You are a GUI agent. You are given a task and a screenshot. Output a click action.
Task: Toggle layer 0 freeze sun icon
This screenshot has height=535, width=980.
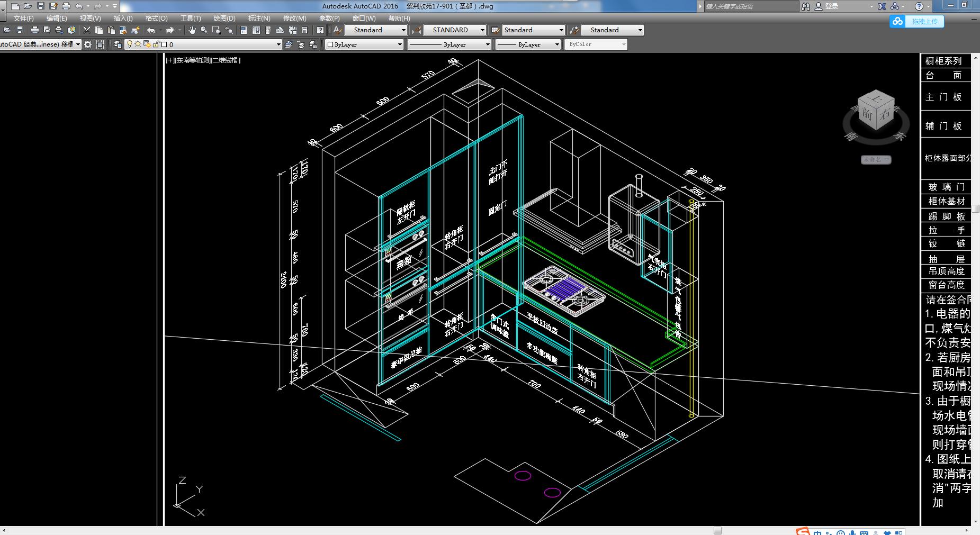tap(138, 44)
